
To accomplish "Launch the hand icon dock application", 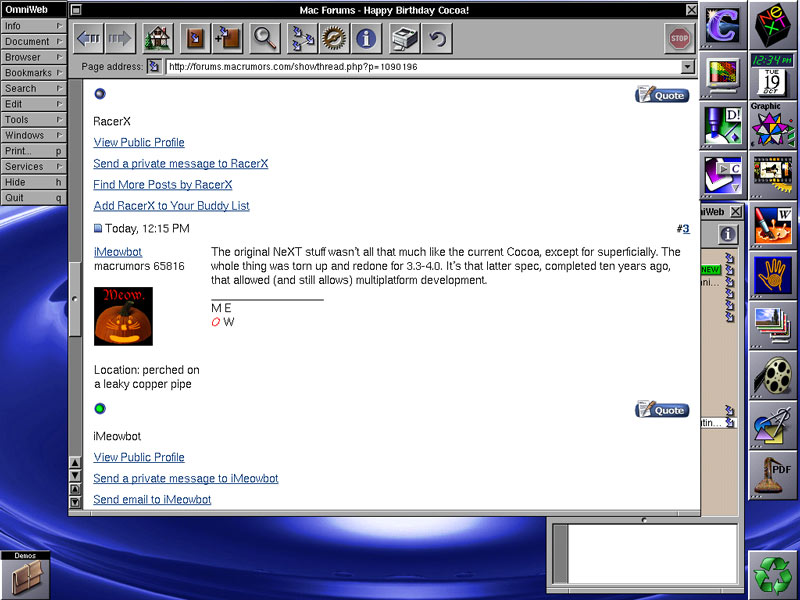I will click(x=773, y=275).
